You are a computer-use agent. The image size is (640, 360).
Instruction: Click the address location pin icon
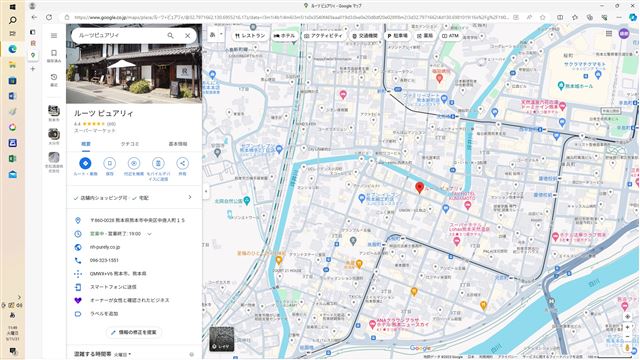78,220
